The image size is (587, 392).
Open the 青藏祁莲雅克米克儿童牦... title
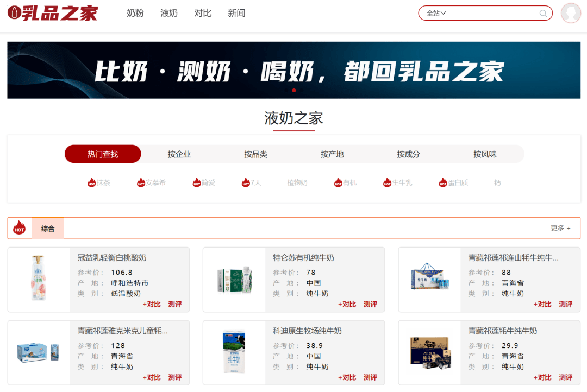point(122,331)
